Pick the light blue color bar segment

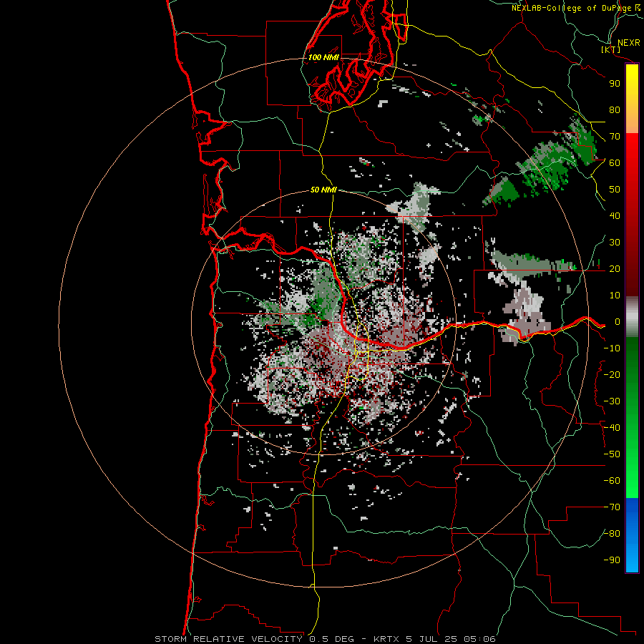pos(632,557)
